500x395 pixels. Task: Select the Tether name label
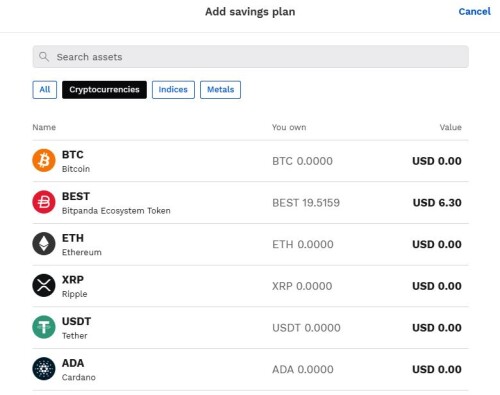pyautogui.click(x=75, y=336)
